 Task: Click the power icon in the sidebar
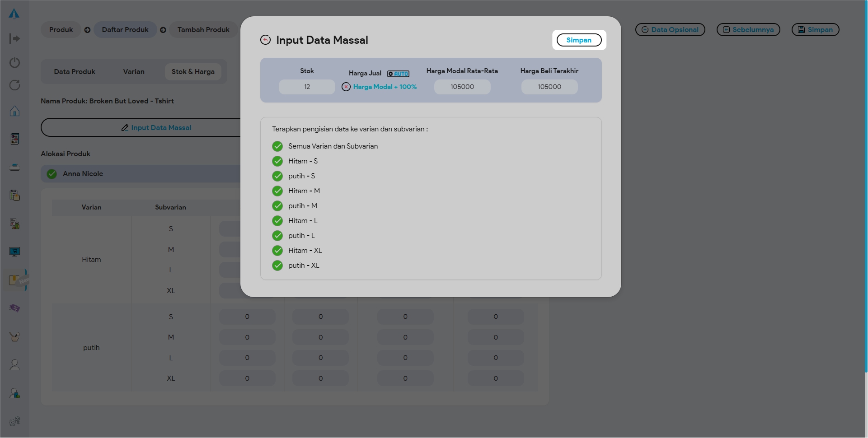pos(14,62)
